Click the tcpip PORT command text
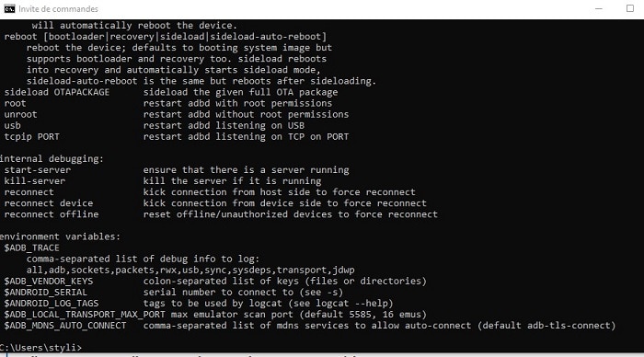Screen dimensions: 644x357 31,137
